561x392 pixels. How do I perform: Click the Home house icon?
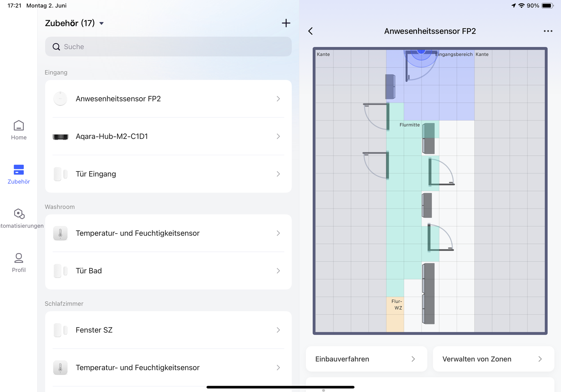19,125
